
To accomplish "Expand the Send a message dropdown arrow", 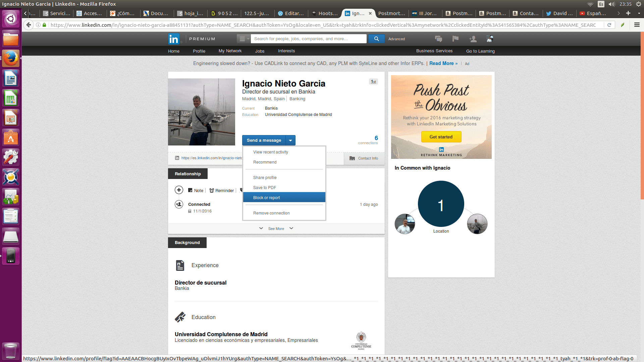I will (290, 140).
